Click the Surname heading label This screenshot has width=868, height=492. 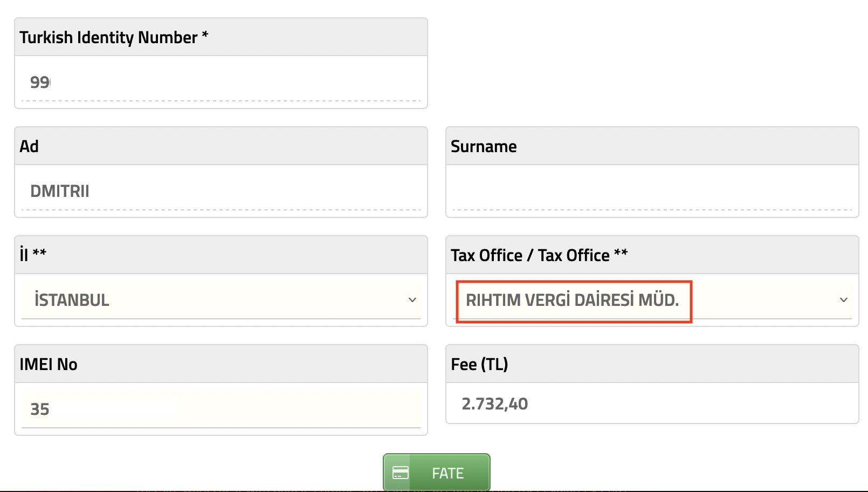[x=484, y=146]
